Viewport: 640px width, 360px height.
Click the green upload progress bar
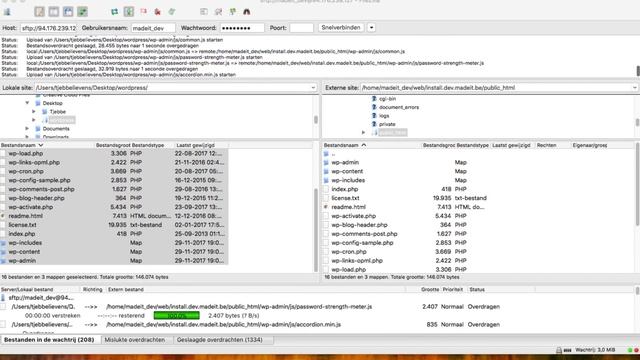coord(176,316)
